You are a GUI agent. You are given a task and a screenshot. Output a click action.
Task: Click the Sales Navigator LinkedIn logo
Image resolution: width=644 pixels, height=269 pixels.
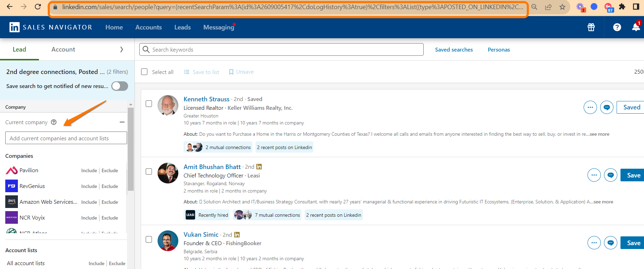15,27
